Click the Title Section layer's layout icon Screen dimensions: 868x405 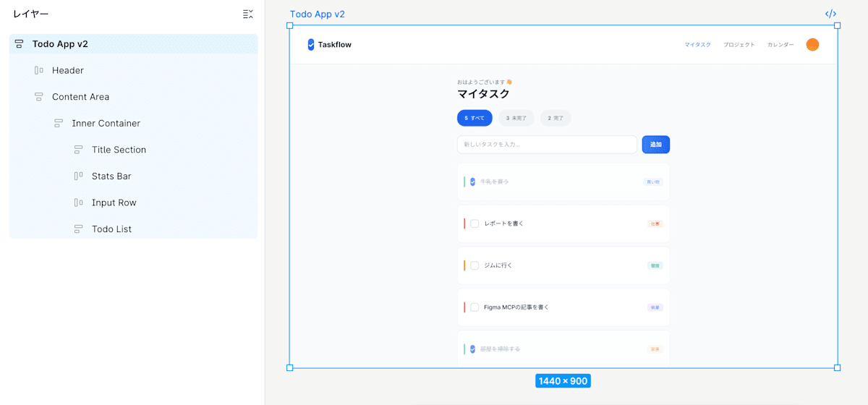click(78, 150)
